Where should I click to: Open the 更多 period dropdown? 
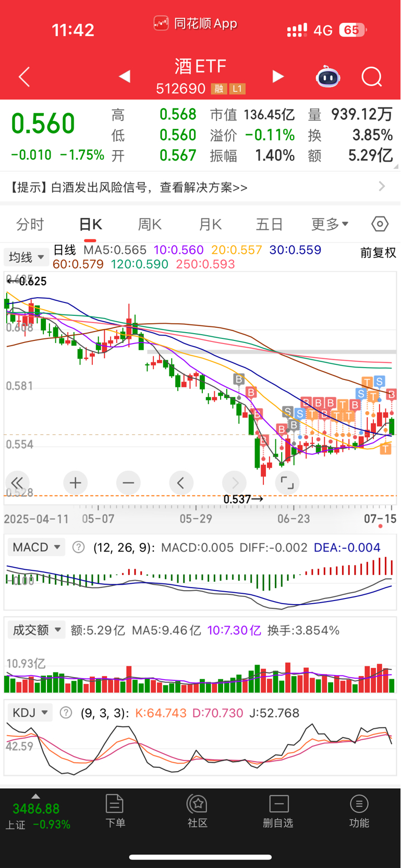pyautogui.click(x=330, y=224)
